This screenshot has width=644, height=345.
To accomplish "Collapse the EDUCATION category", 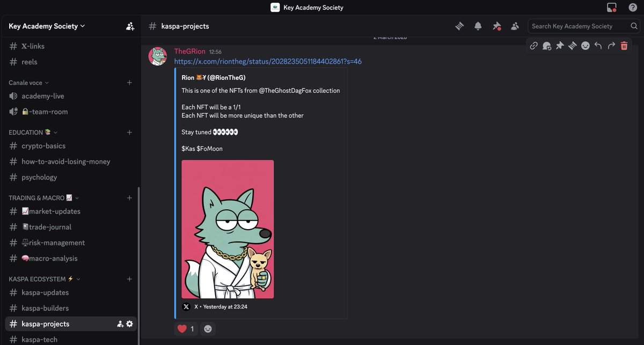I will [33, 132].
